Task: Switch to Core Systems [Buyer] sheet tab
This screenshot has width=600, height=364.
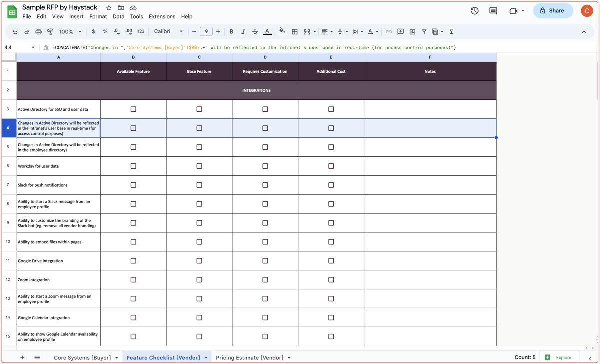Action: pos(82,358)
